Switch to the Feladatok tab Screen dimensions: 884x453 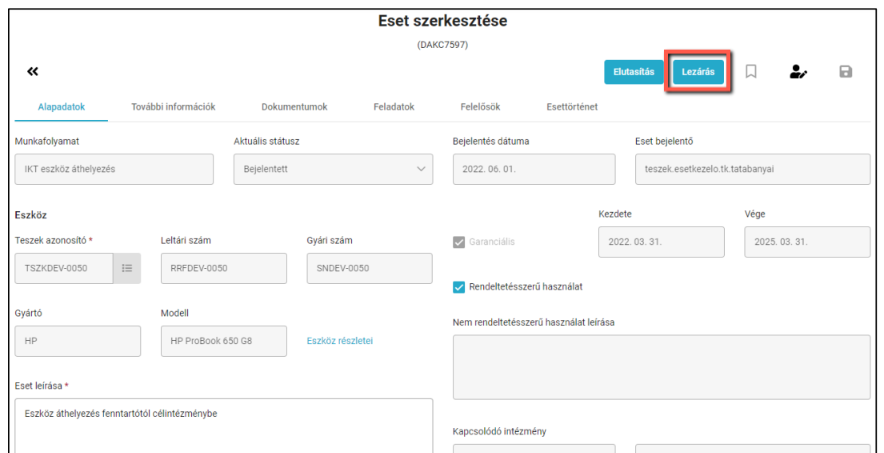[x=394, y=107]
